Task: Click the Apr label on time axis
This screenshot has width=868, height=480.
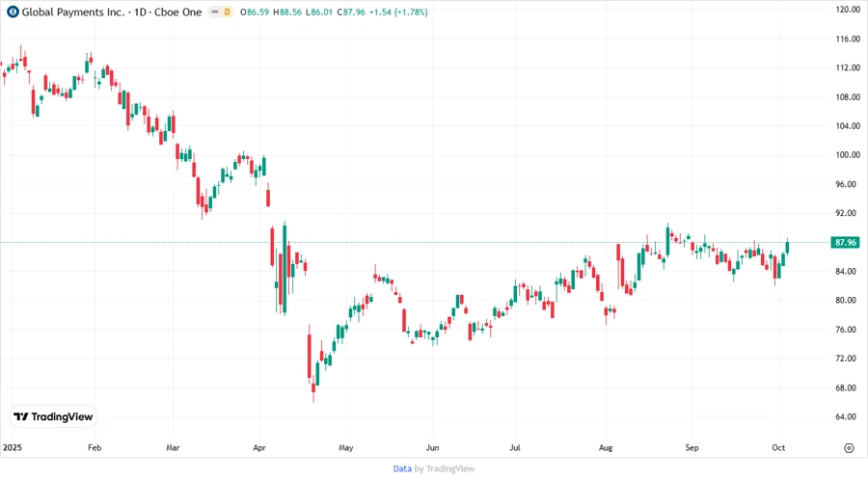Action: tap(259, 448)
